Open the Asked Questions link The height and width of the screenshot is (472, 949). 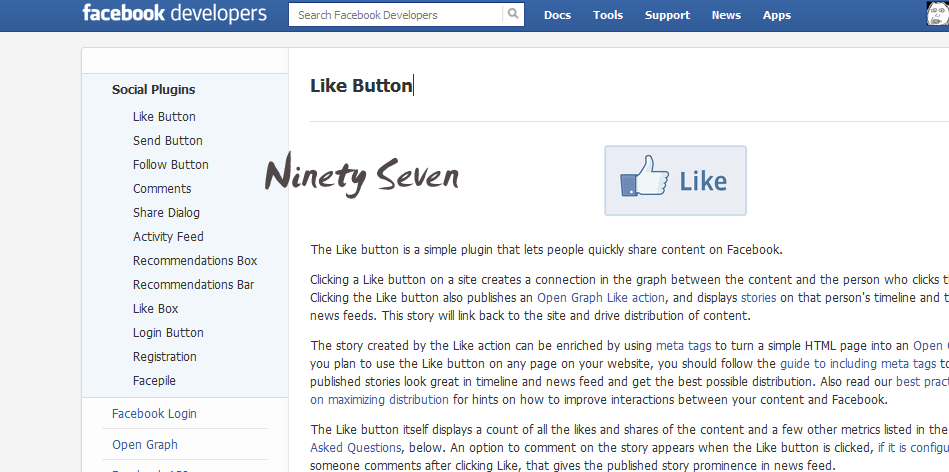[356, 448]
